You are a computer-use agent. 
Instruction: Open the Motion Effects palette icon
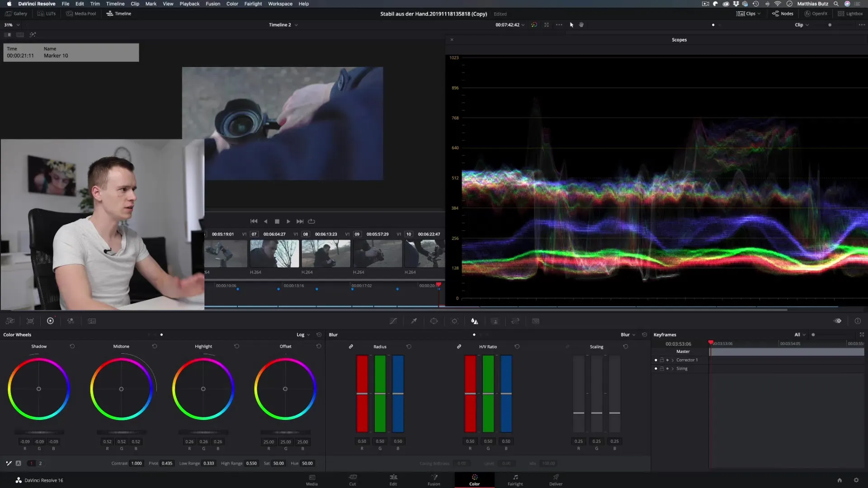92,321
